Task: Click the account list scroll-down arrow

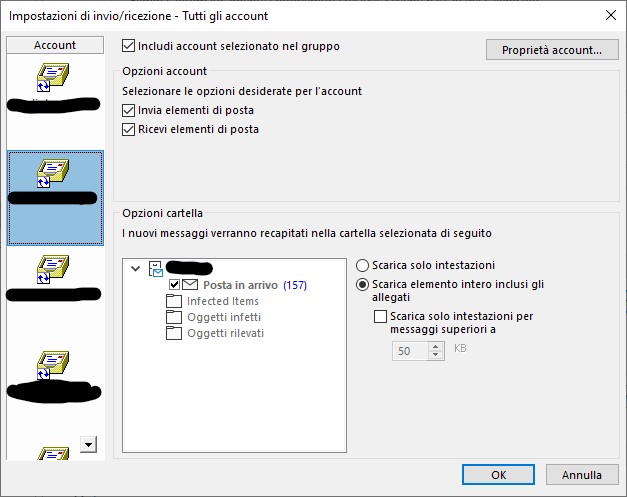Action: pyautogui.click(x=88, y=444)
